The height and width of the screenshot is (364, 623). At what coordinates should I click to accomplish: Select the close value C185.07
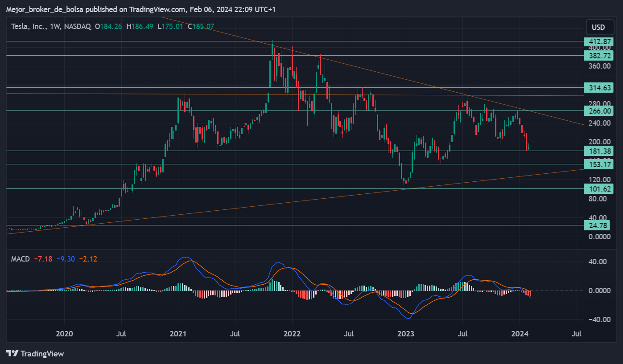point(201,27)
